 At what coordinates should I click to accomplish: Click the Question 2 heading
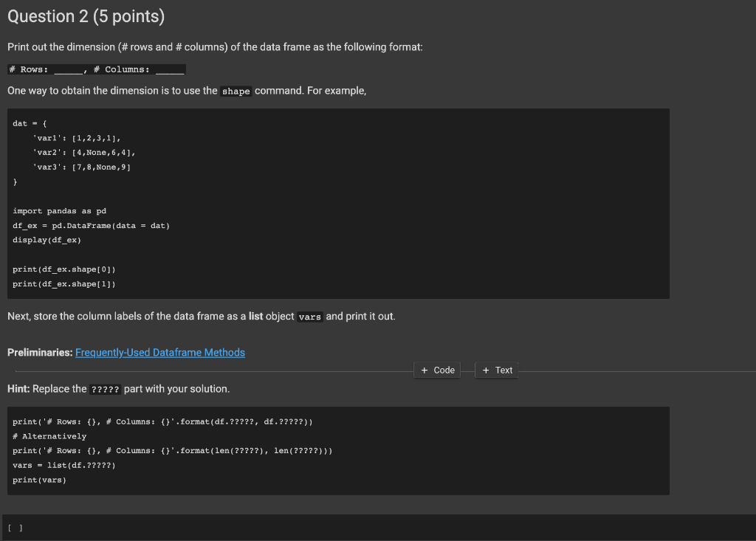86,15
